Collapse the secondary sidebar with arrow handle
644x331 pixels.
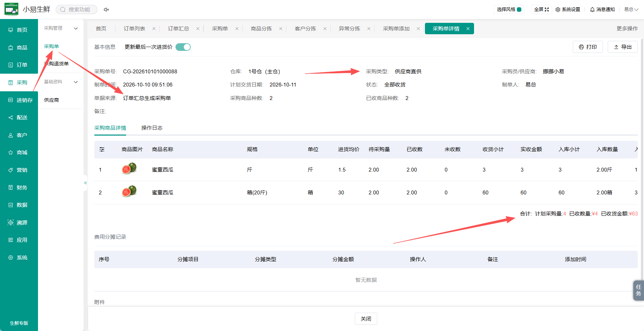(85, 183)
